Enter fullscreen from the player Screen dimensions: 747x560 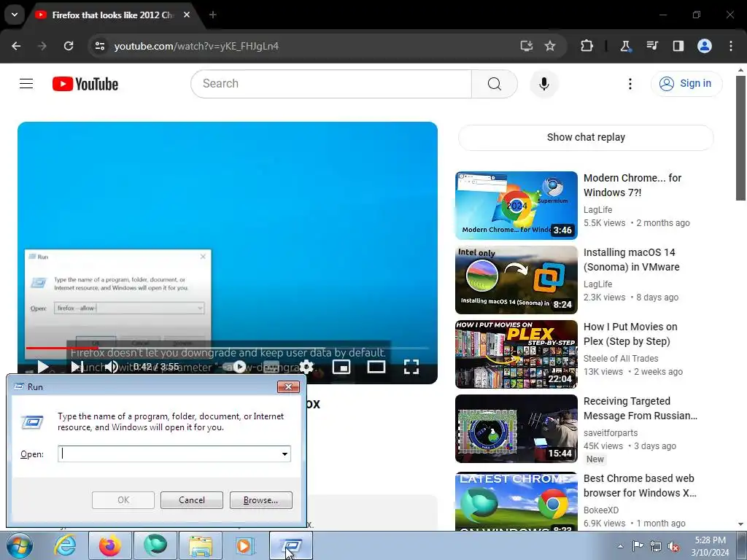click(411, 367)
